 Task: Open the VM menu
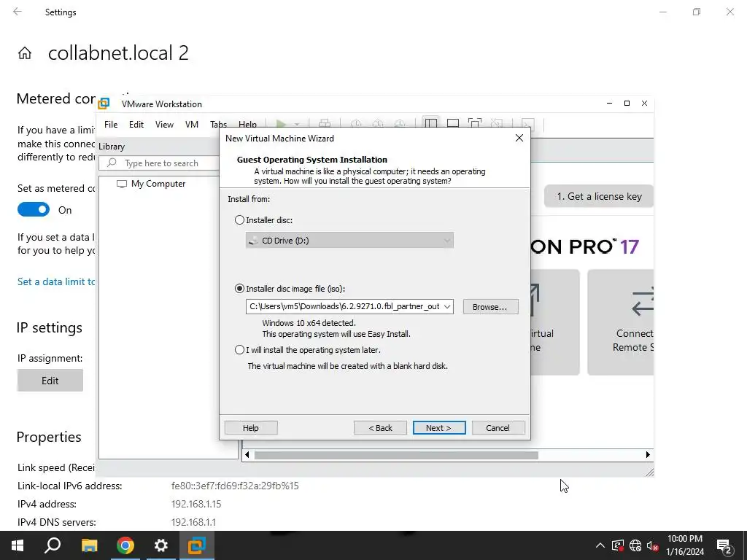[x=192, y=124]
